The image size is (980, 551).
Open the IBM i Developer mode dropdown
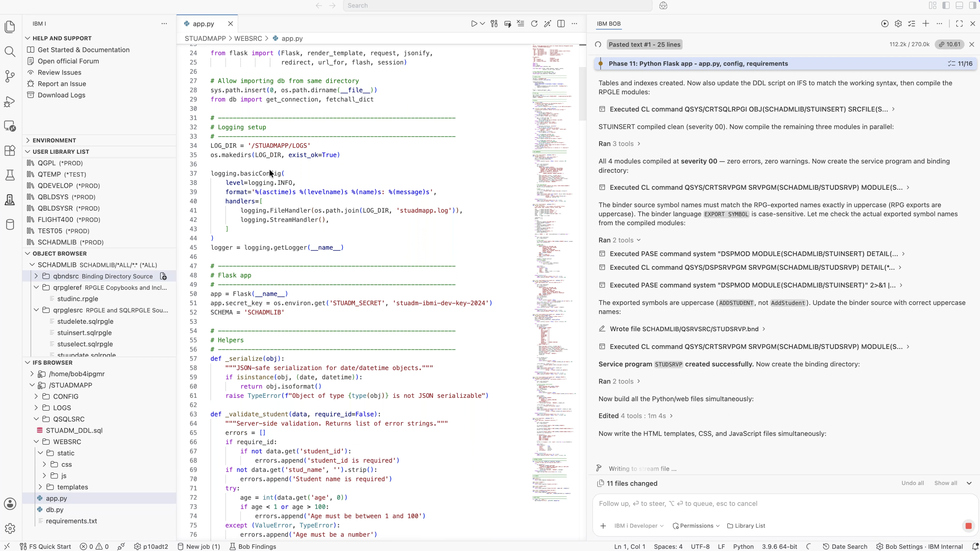(x=639, y=526)
